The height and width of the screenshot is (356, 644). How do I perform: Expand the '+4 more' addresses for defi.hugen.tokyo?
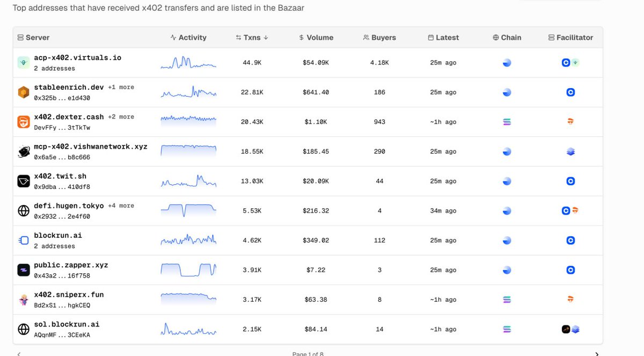click(x=121, y=206)
